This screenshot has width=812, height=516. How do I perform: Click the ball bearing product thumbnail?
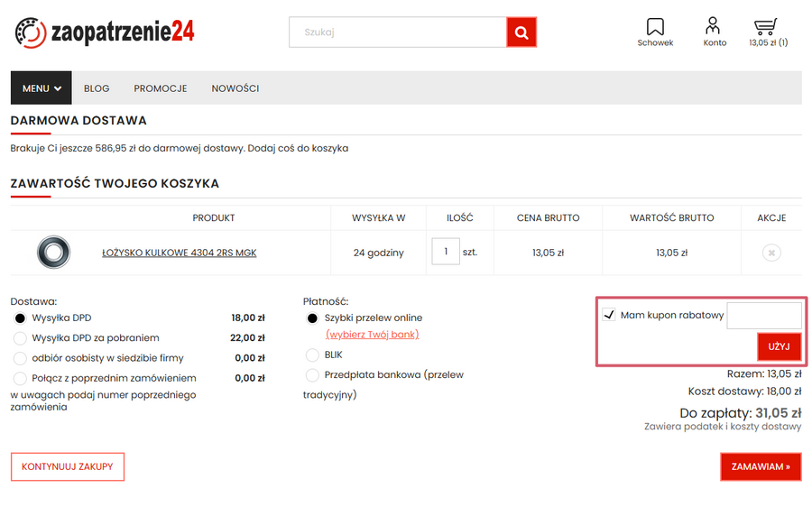pos(53,253)
